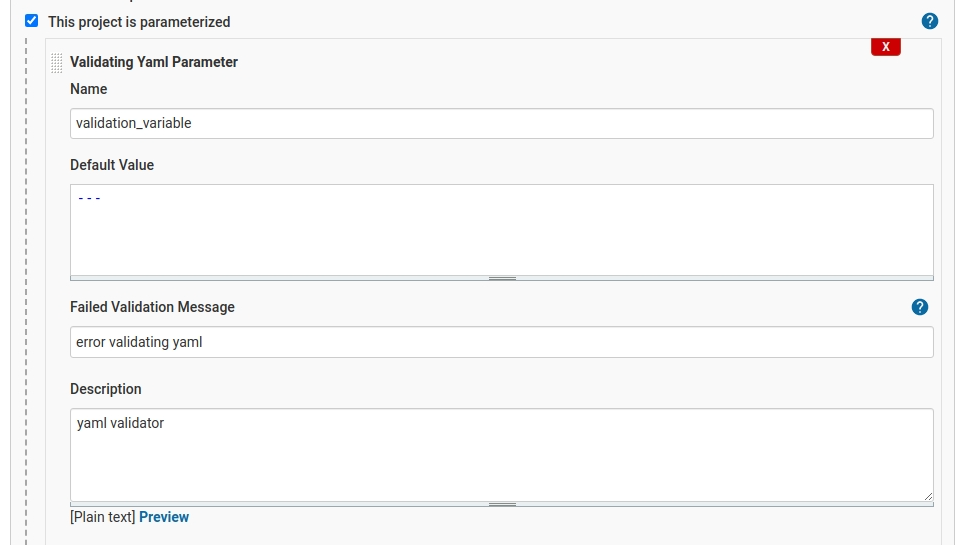The image size is (957, 545).
Task: Click inside the Description text area
Action: (x=502, y=455)
